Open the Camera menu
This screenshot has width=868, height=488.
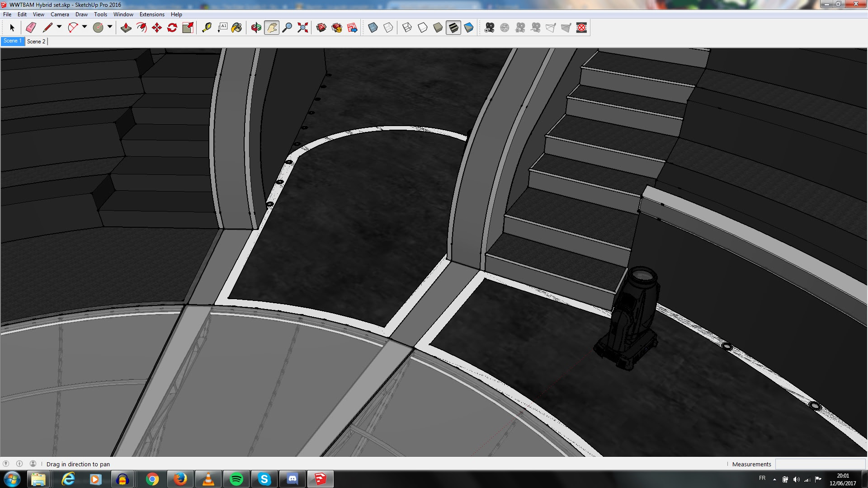[x=60, y=14]
